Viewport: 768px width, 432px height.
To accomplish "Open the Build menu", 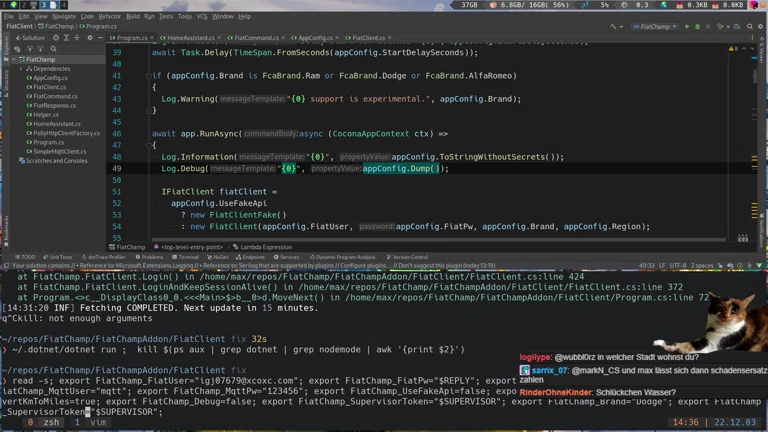I will 133,16.
